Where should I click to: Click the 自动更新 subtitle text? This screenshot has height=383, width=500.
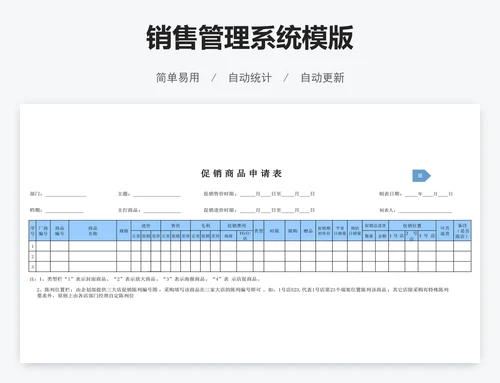coord(322,78)
